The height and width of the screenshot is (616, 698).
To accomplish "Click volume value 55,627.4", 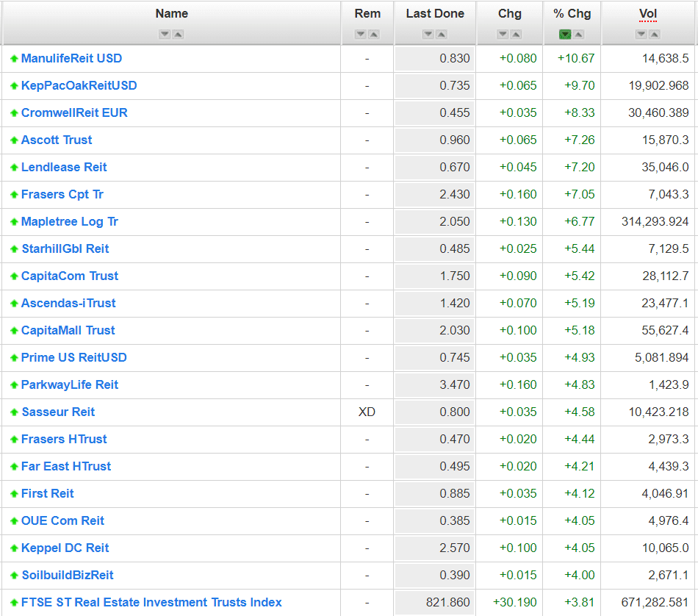I will tap(665, 330).
